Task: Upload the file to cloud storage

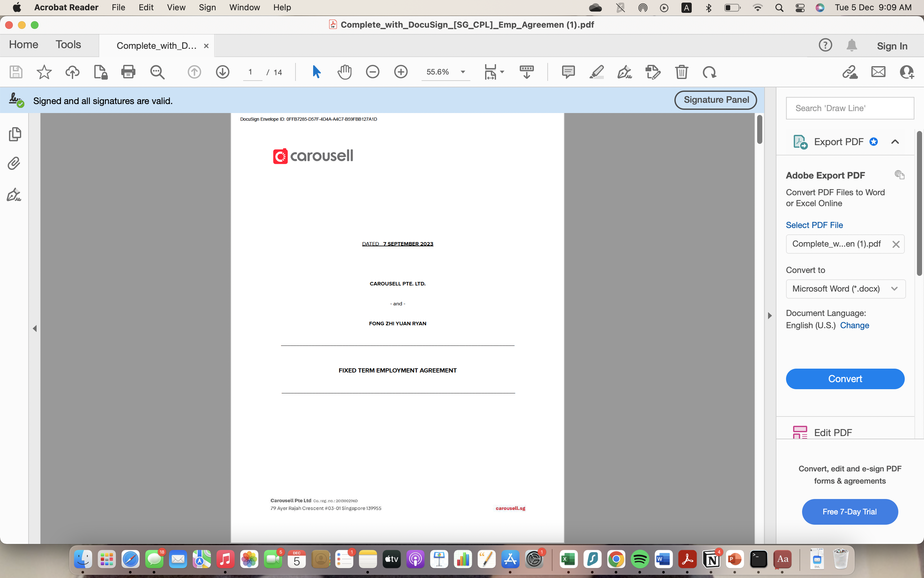Action: 72,72
